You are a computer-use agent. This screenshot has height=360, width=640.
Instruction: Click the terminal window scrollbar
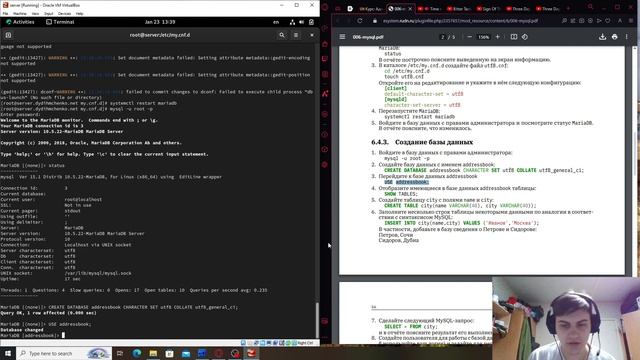click(x=317, y=320)
